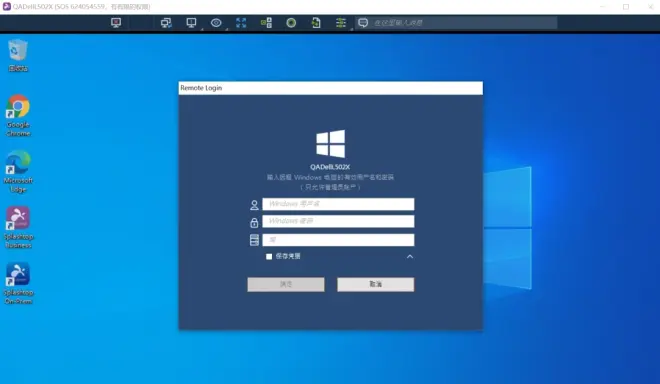Click the Windows password field
The height and width of the screenshot is (384, 660).
point(338,221)
